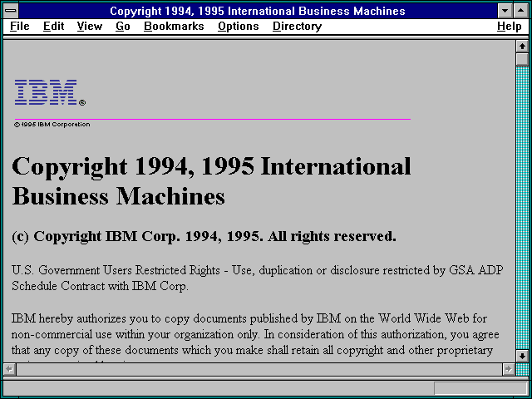
Task: Click the 'U.S. Government Users Restricted Rights' paragraph
Action: coord(258,278)
